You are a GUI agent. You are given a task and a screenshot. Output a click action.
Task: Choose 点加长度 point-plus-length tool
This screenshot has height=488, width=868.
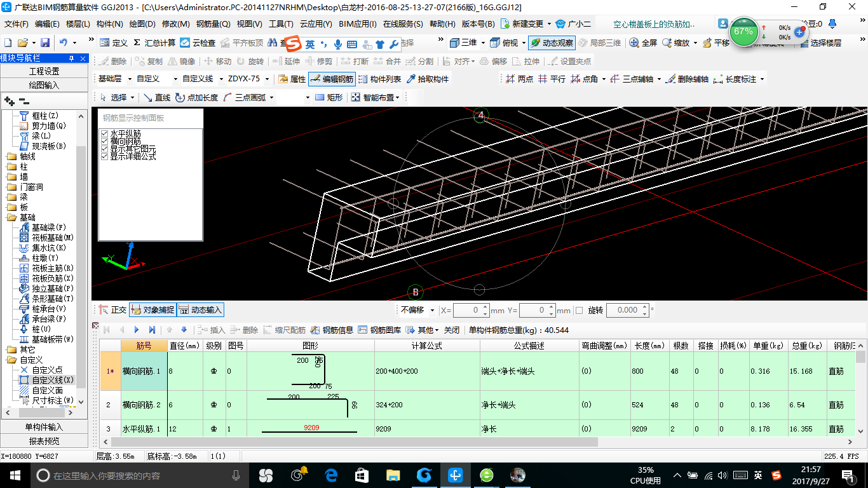click(x=196, y=97)
